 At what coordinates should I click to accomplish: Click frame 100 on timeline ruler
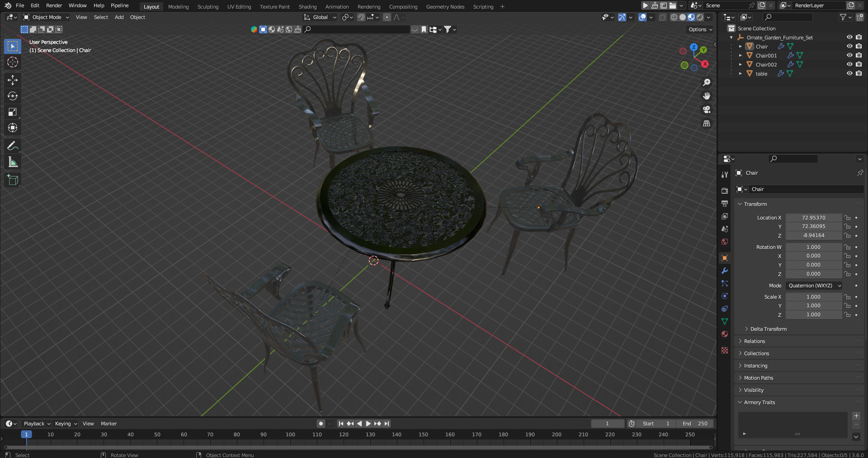click(290, 434)
